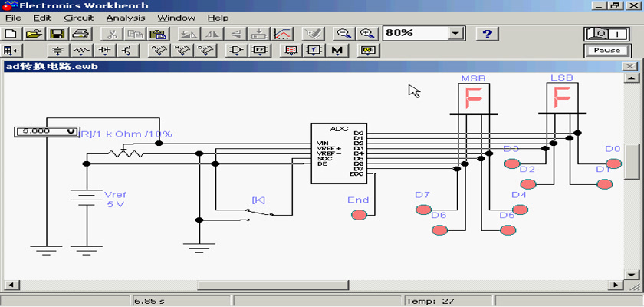This screenshot has width=644, height=307.
Task: Open the Help question mark button
Action: pyautogui.click(x=487, y=34)
